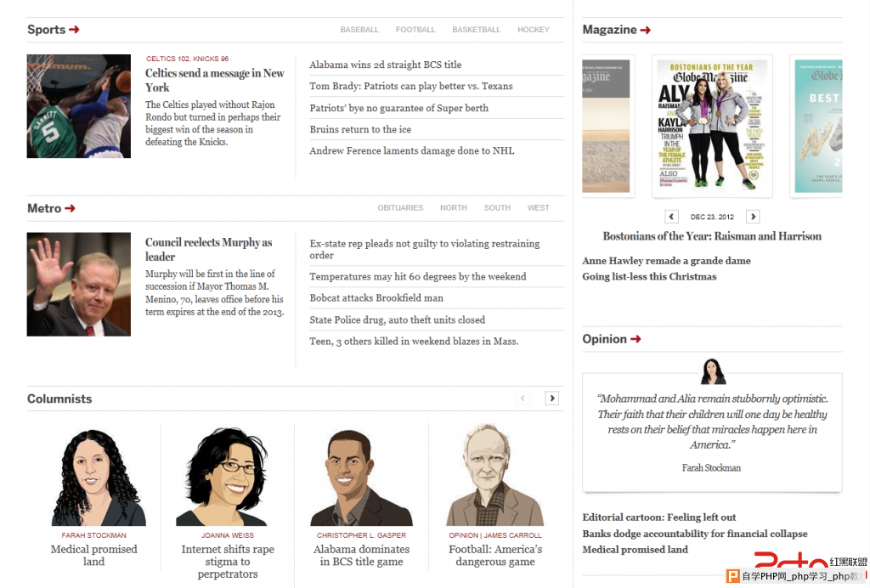The width and height of the screenshot is (870, 588).
Task: Open 'Tom Brady: Patriots can play better' story
Action: tap(410, 86)
